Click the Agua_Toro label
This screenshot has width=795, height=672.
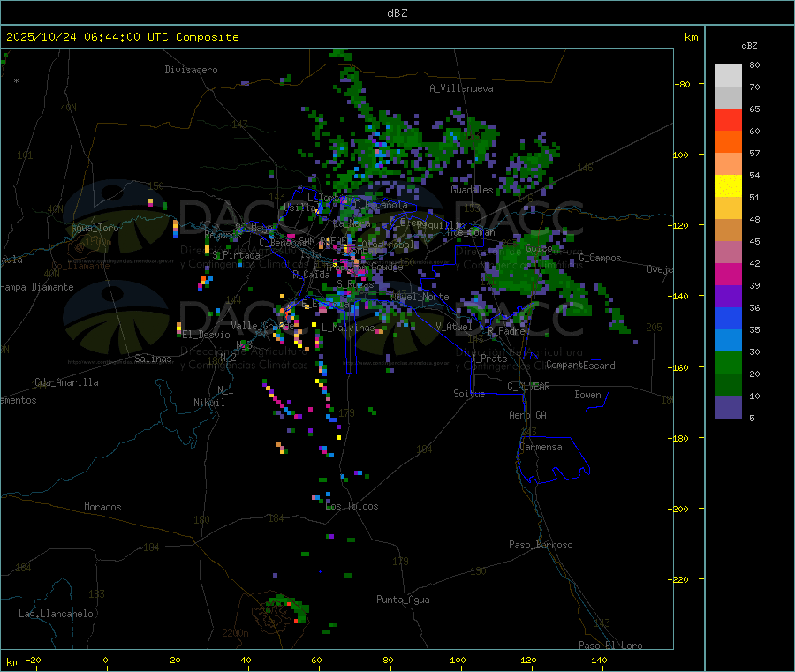(95, 228)
